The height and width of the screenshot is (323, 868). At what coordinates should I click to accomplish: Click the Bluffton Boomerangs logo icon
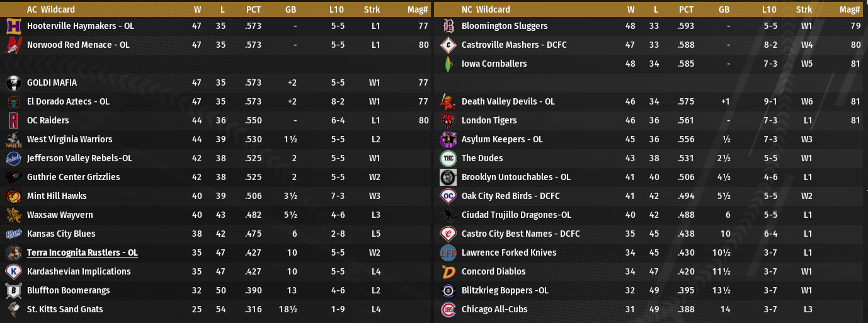click(13, 290)
